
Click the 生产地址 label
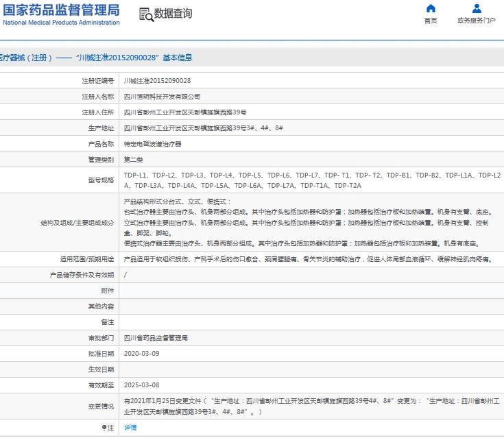click(x=101, y=128)
